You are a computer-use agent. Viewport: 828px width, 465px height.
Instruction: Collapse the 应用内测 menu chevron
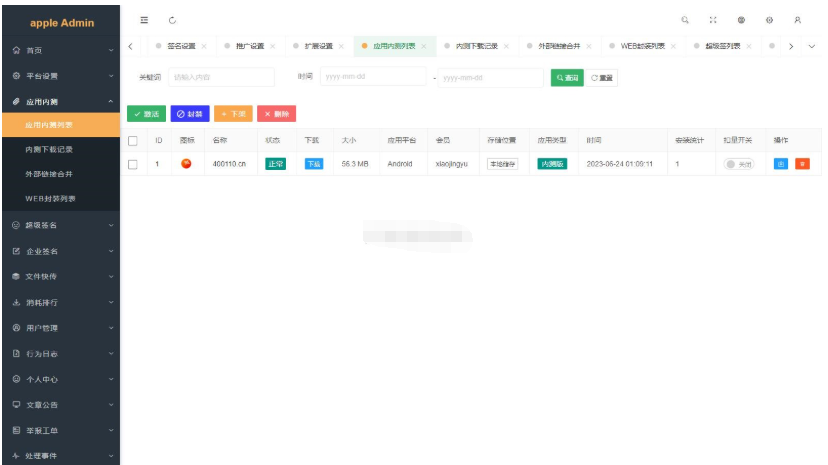coord(111,101)
